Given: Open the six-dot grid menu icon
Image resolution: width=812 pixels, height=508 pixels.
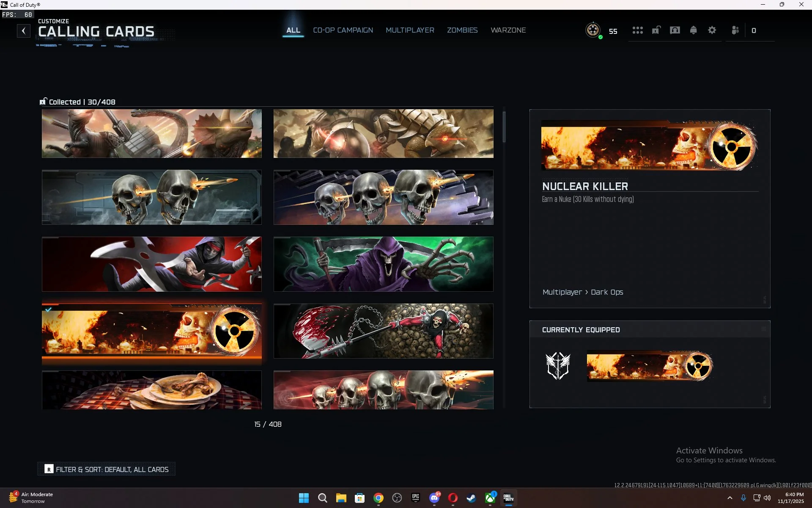Looking at the screenshot, I should point(637,30).
